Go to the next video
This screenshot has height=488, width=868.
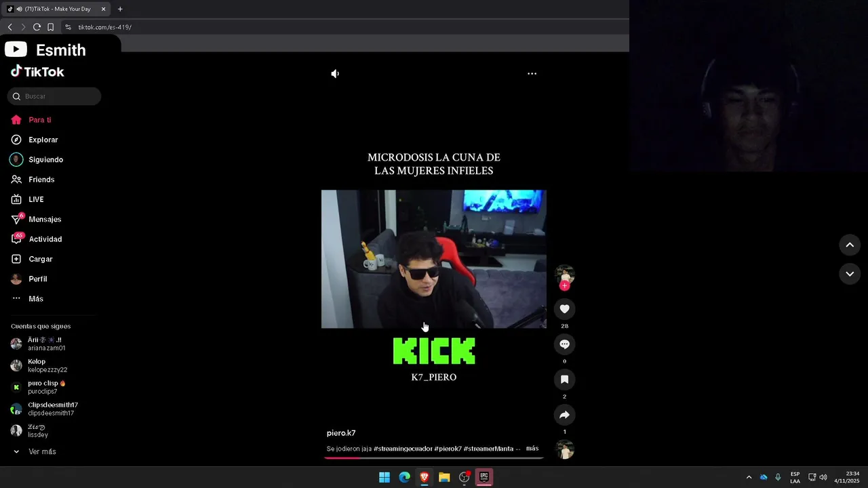[x=850, y=274]
